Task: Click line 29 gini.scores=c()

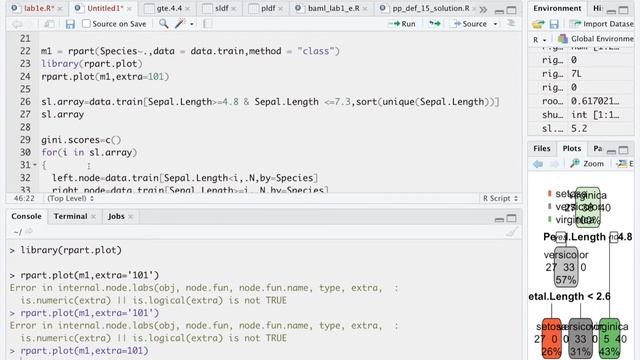Action: tap(81, 140)
